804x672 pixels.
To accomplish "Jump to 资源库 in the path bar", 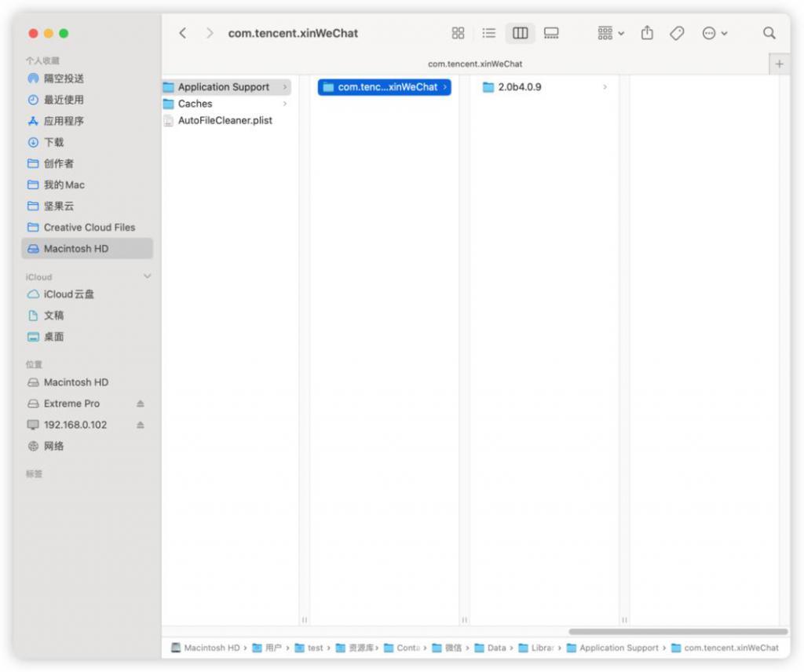I will [355, 648].
